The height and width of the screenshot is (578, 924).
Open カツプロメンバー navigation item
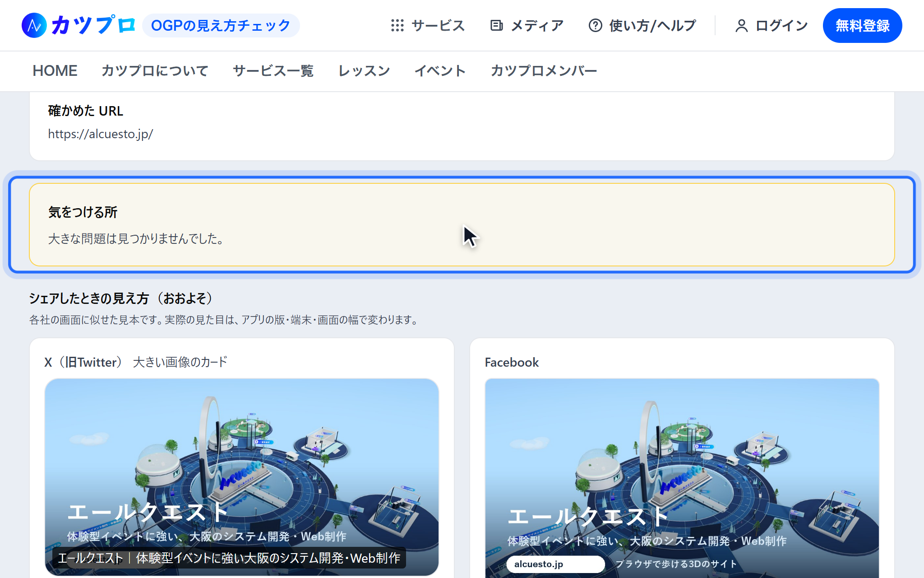(x=544, y=71)
